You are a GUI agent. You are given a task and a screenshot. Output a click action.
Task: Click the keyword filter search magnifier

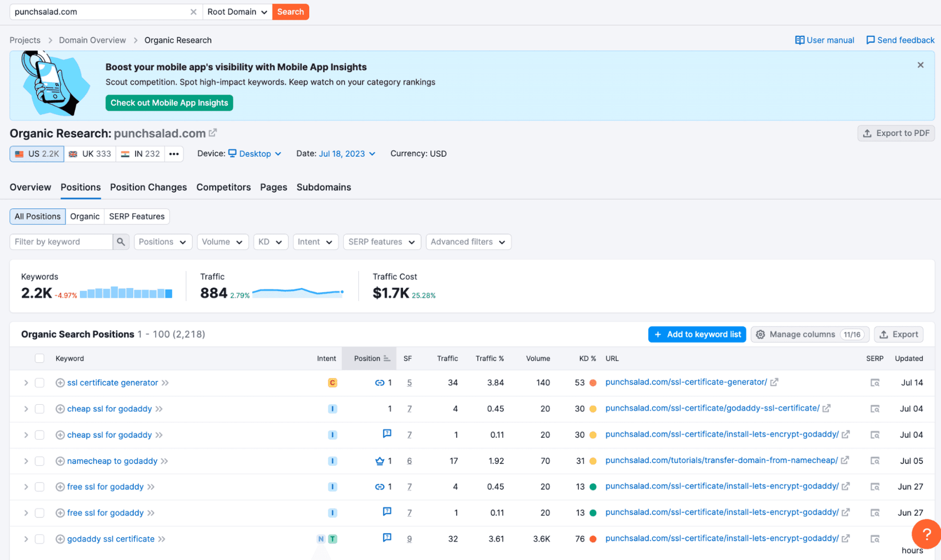pyautogui.click(x=121, y=242)
